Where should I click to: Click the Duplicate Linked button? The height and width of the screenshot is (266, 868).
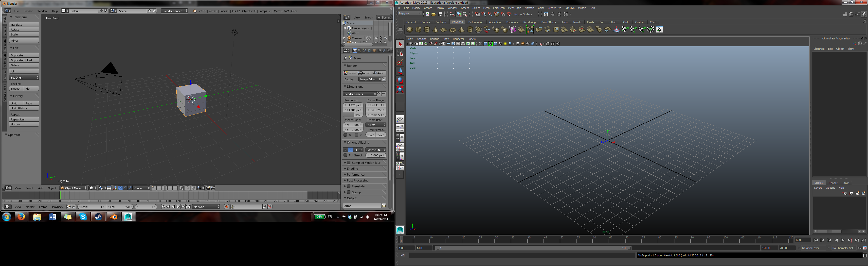[24, 60]
